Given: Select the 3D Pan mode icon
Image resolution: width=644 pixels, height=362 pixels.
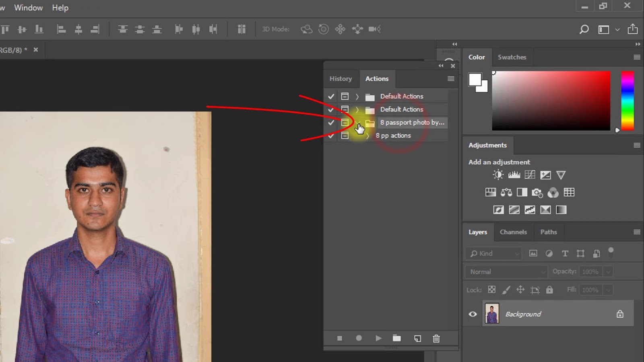Looking at the screenshot, I should pos(340,29).
